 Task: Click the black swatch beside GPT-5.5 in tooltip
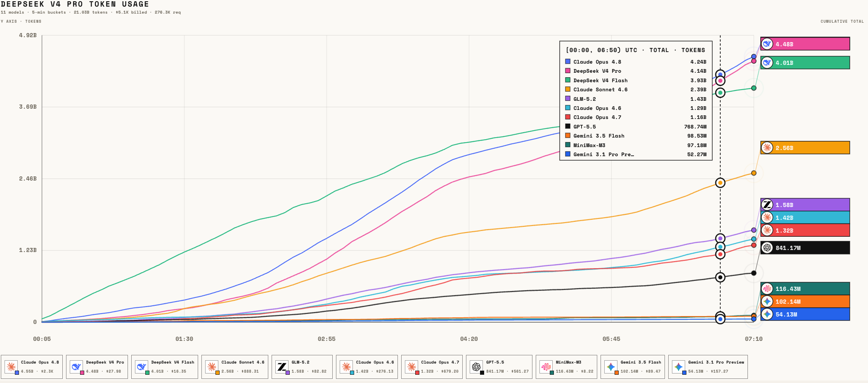tap(568, 126)
